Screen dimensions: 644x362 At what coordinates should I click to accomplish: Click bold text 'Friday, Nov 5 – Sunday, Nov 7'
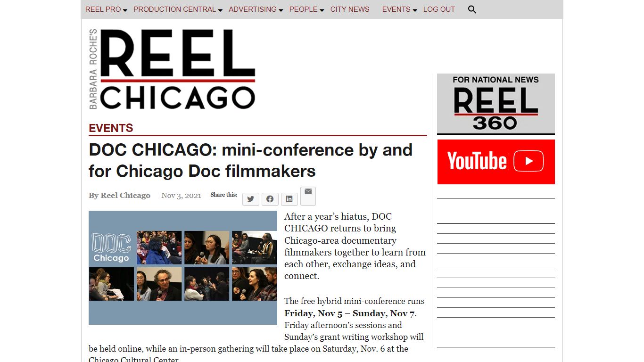[350, 313]
